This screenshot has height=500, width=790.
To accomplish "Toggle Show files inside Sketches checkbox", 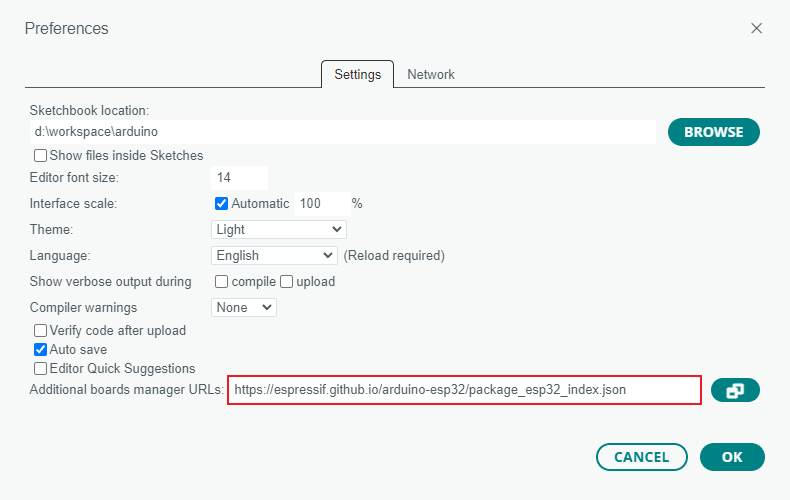I will click(x=40, y=155).
